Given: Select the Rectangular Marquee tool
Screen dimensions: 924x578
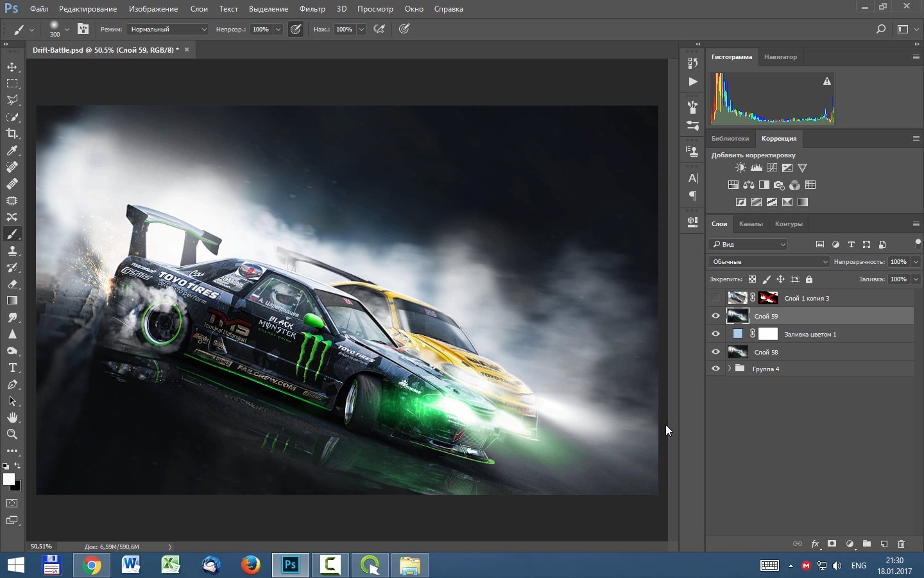Looking at the screenshot, I should pos(12,84).
